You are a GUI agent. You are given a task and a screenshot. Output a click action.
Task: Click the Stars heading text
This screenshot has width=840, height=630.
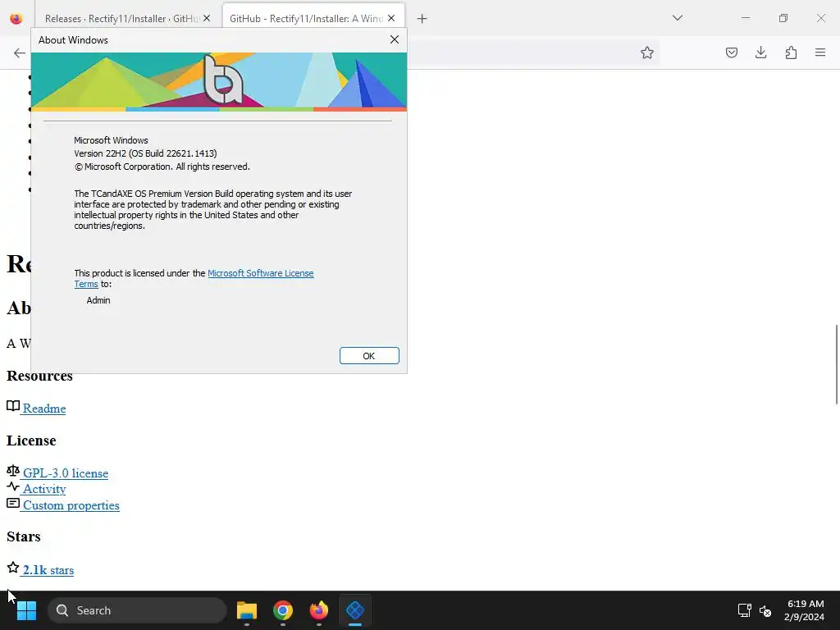24,536
